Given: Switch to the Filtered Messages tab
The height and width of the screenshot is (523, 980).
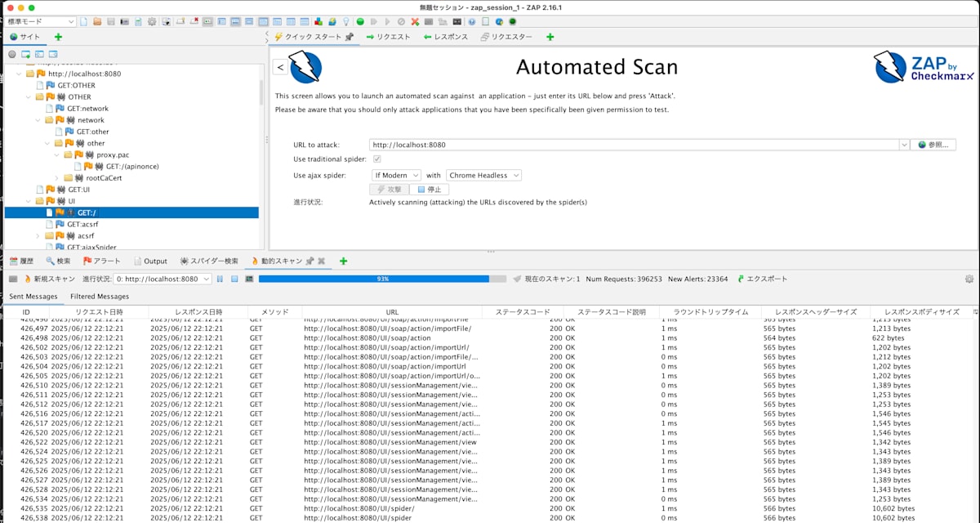Looking at the screenshot, I should point(100,297).
